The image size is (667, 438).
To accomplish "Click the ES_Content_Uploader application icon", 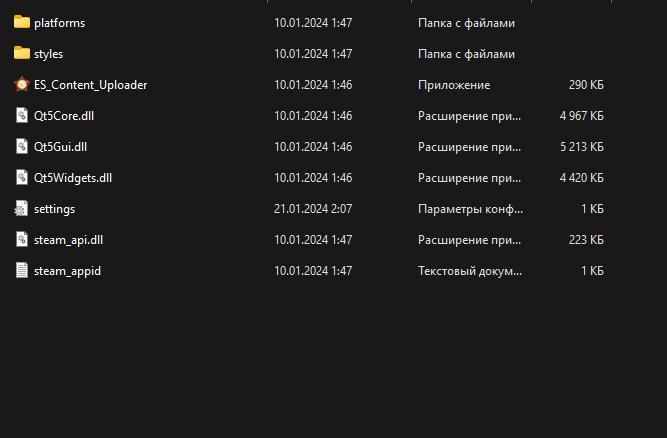I will [22, 85].
